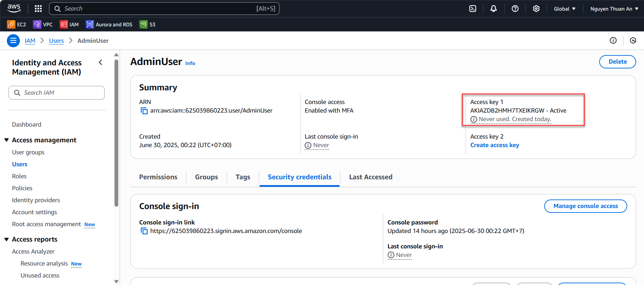Image resolution: width=644 pixels, height=285 pixels.
Task: Switch to the Permissions tab
Action: pyautogui.click(x=158, y=177)
